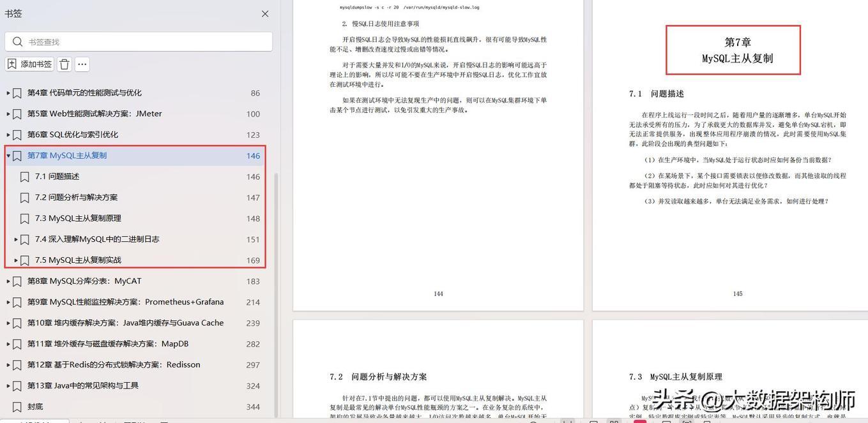Click bookmark icon beside 第13章

click(17, 386)
